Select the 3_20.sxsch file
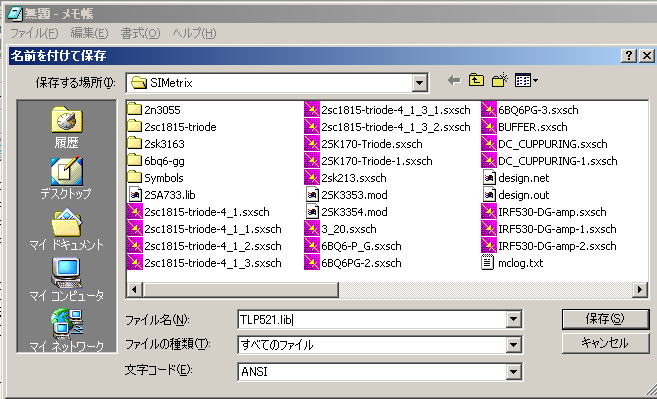The image size is (657, 399). coord(340,229)
